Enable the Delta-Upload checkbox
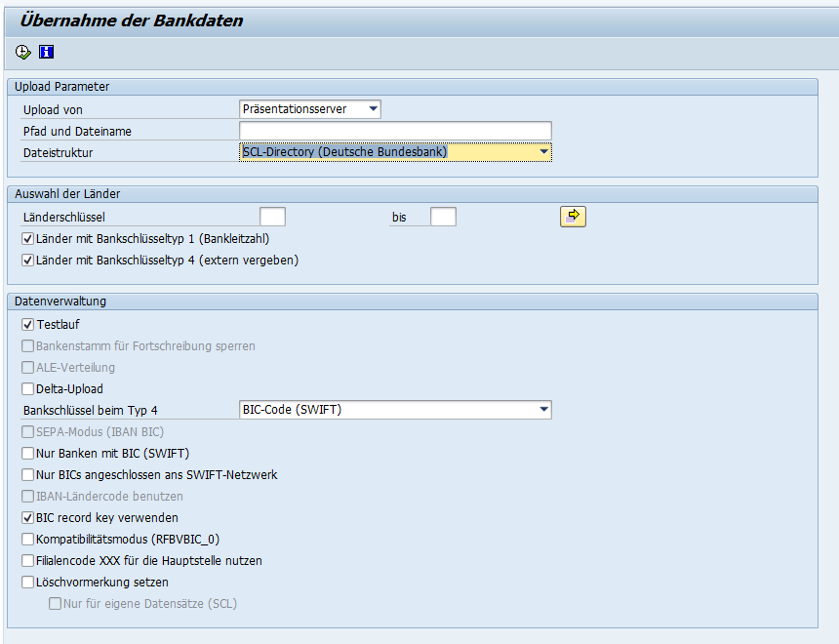839x644 pixels. click(27, 388)
